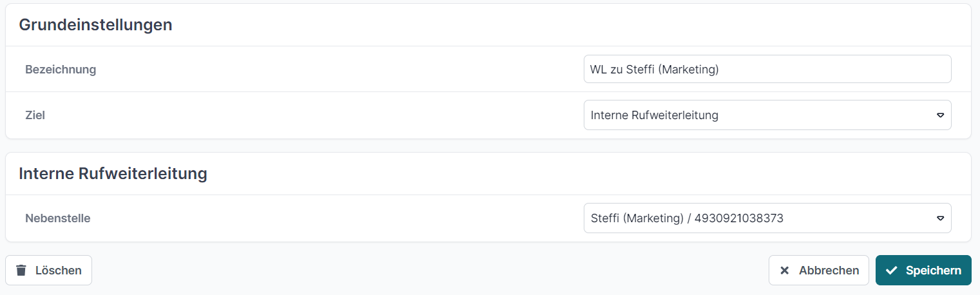Screen dimensions: 980x295
Task: Click the Ziel field label
Action: point(35,115)
